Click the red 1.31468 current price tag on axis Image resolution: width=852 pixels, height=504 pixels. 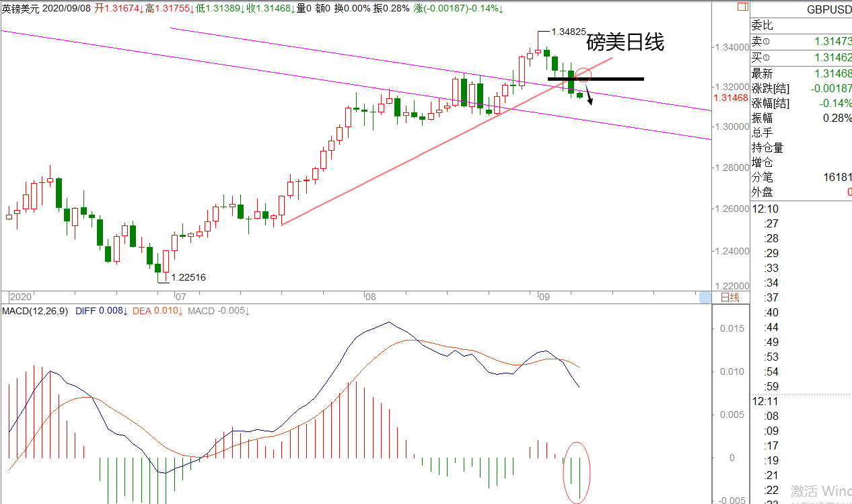(x=730, y=98)
